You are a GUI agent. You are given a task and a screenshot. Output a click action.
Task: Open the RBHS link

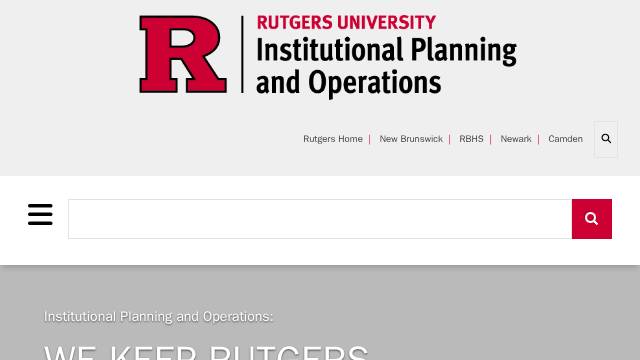coord(471,139)
